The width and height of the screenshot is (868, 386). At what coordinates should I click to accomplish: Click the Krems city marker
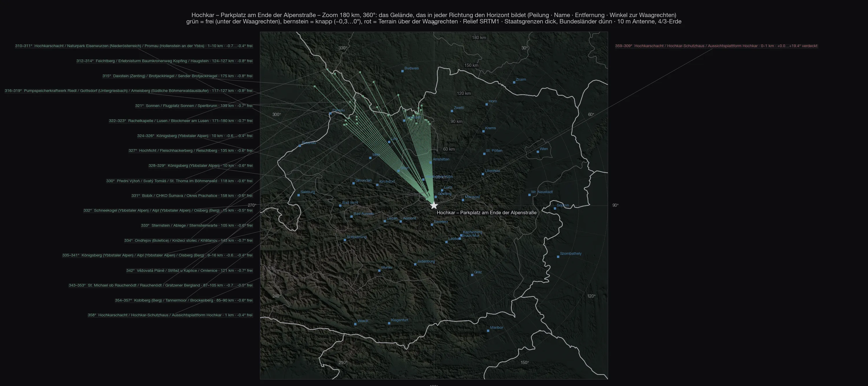click(483, 131)
